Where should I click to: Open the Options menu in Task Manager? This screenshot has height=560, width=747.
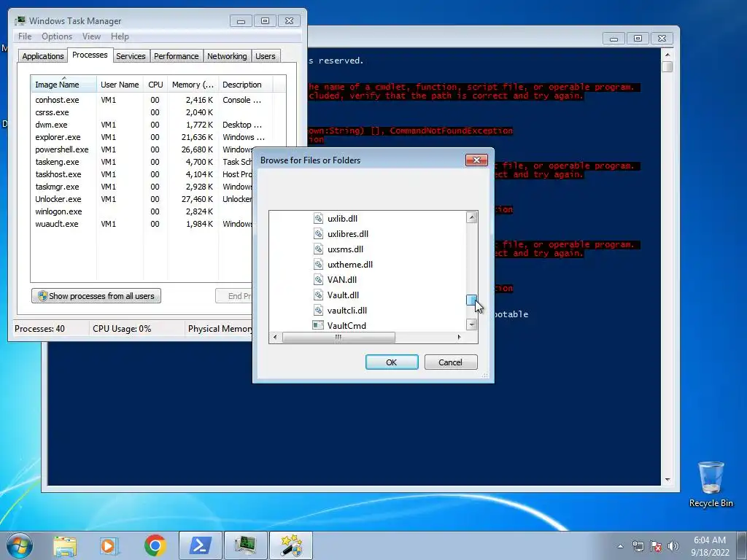pos(57,36)
